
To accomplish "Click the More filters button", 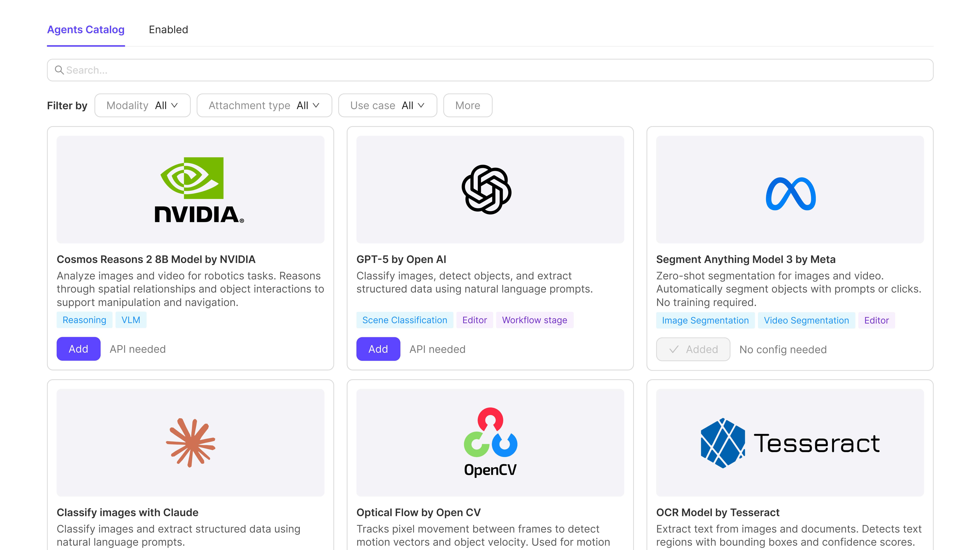I will click(467, 105).
